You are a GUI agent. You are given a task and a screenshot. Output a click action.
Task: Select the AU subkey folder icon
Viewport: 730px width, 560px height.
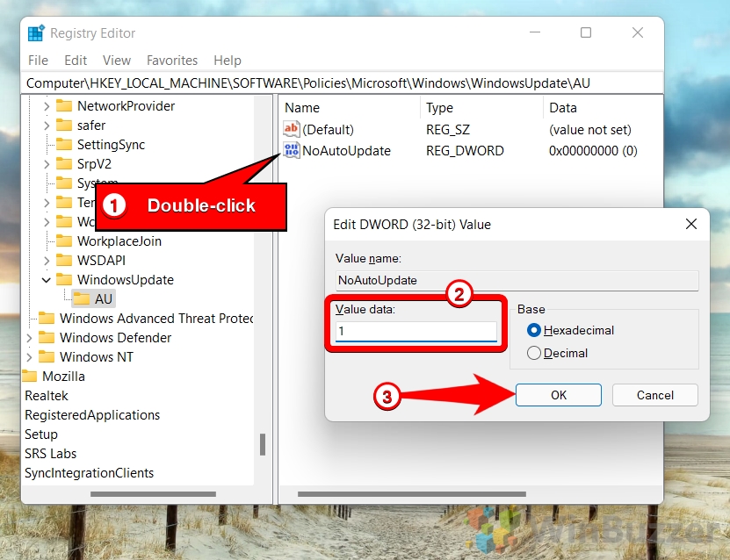(82, 299)
